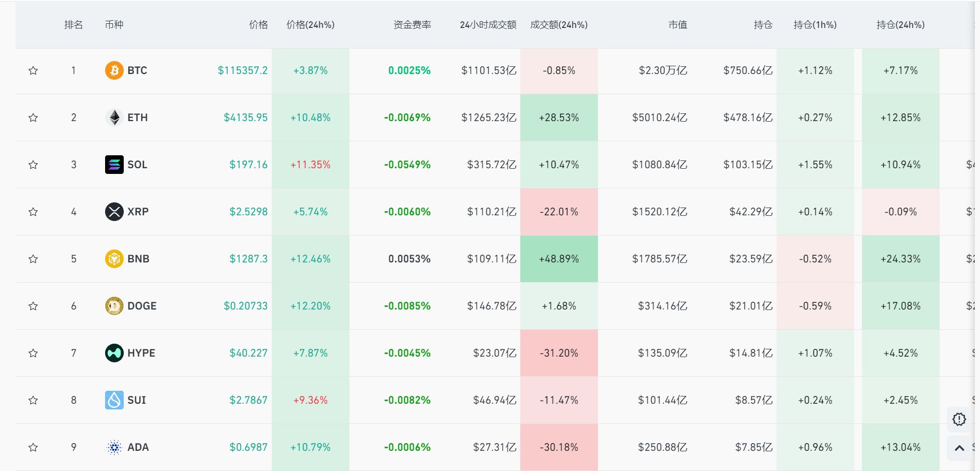The width and height of the screenshot is (980, 471).
Task: Sort by 资金费率 column header
Action: [413, 24]
